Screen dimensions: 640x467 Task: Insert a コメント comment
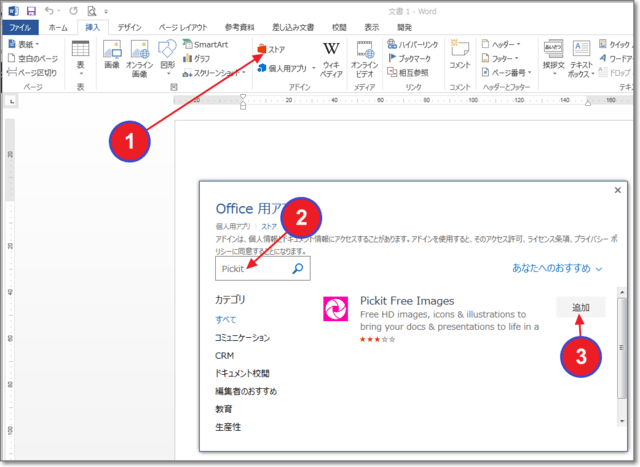[x=459, y=54]
